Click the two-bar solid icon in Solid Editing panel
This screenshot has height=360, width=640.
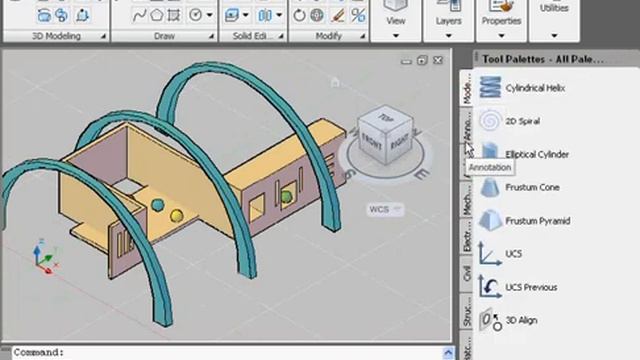tap(265, 16)
